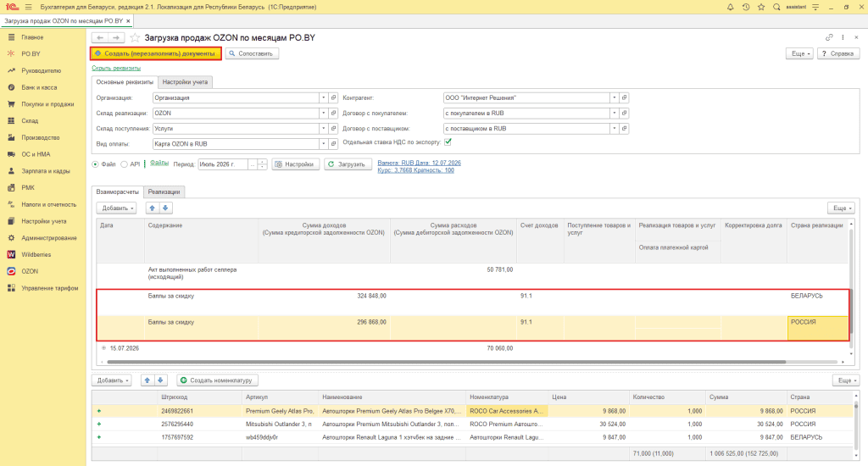This screenshot has width=868, height=466.
Task: Switch to Реализации tab
Action: [x=164, y=192]
